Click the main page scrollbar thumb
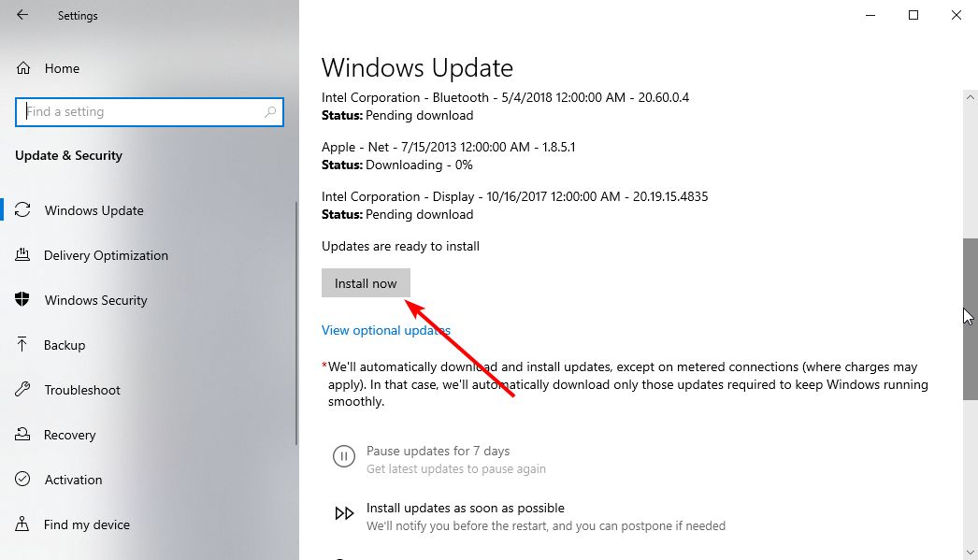Viewport: 978px width, 560px height. coord(970,319)
